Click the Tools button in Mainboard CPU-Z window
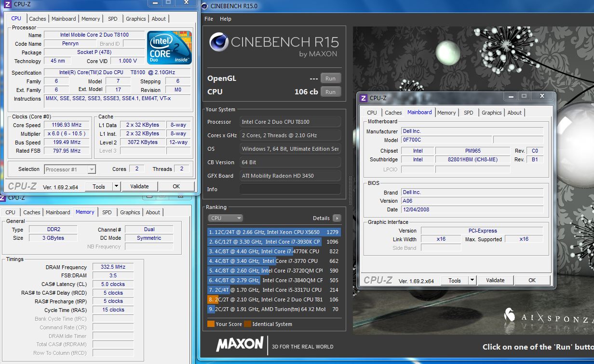 [x=455, y=280]
